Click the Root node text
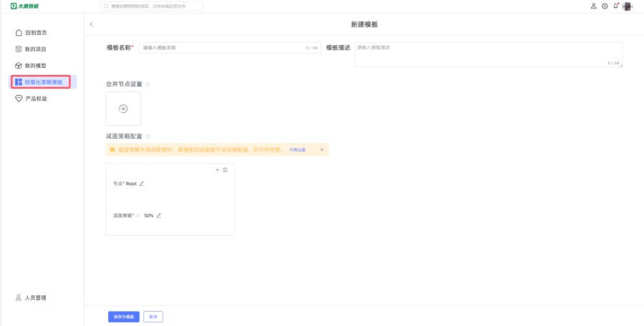This screenshot has height=326, width=644. click(131, 184)
